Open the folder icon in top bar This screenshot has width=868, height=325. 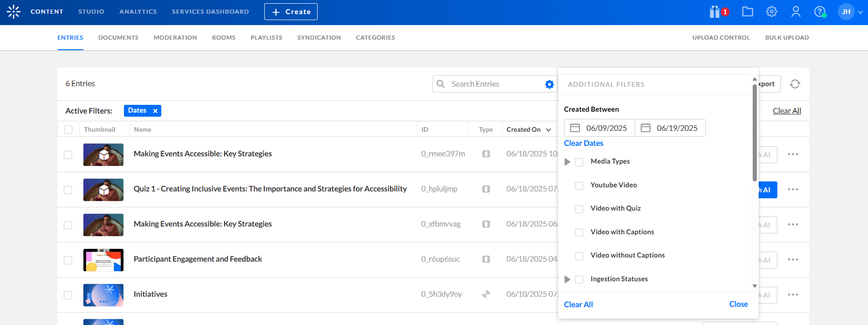pos(748,11)
